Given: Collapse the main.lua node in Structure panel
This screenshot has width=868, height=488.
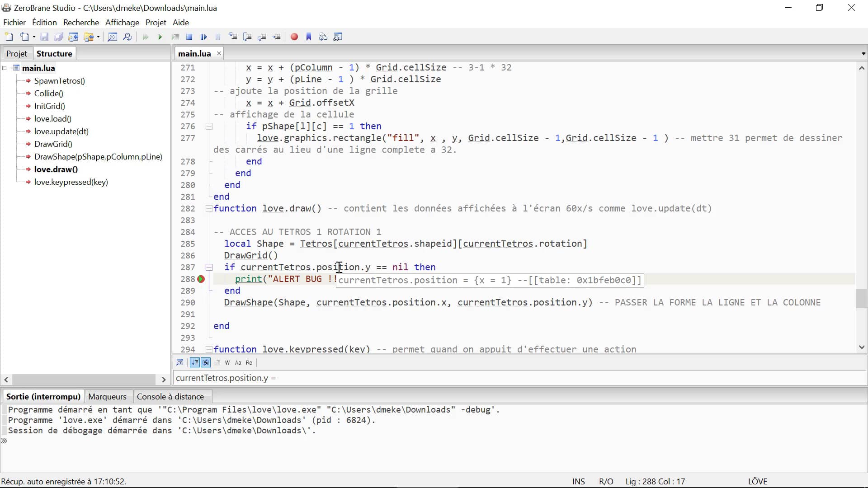Looking at the screenshot, I should tap(4, 68).
